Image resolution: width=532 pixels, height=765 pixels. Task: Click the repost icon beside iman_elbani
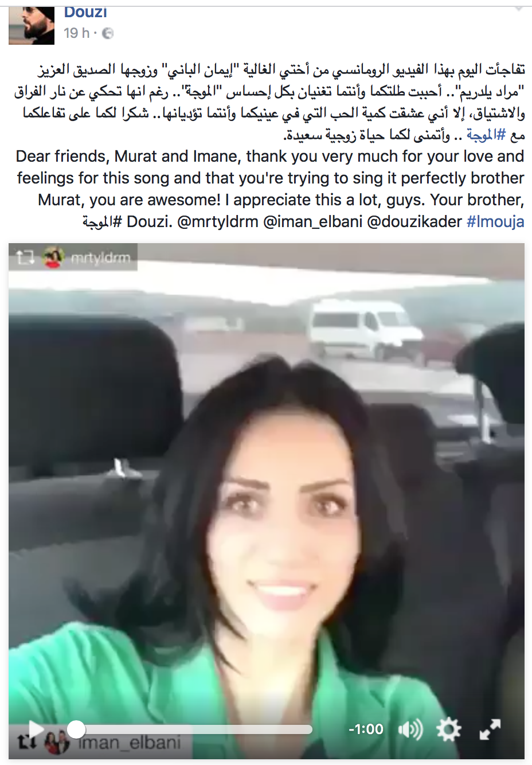(x=26, y=742)
